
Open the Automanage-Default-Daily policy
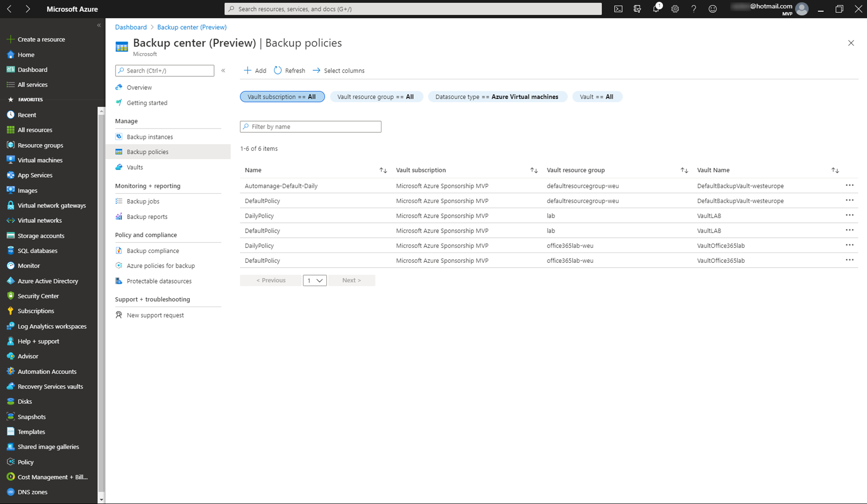tap(281, 186)
